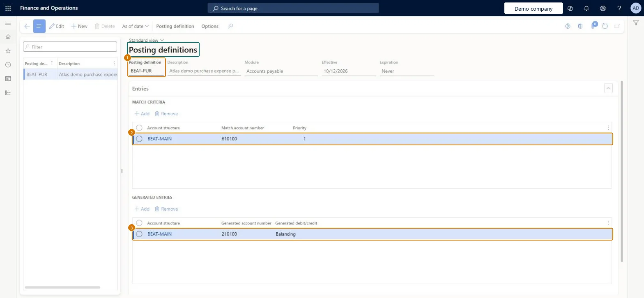The width and height of the screenshot is (644, 298).
Task: Open the filter pane funnel icon
Action: click(x=636, y=23)
